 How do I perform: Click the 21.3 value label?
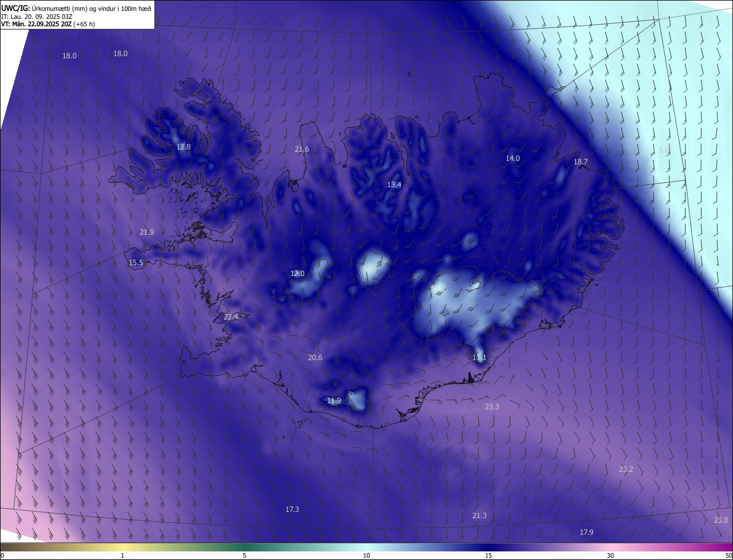coord(479,516)
